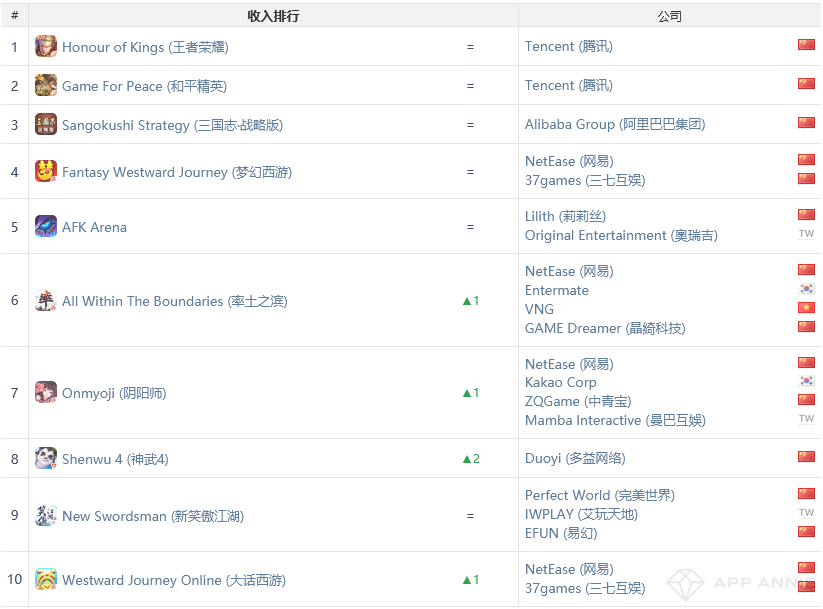823x609 pixels.
Task: Select the Lilith company link
Action: (x=565, y=216)
